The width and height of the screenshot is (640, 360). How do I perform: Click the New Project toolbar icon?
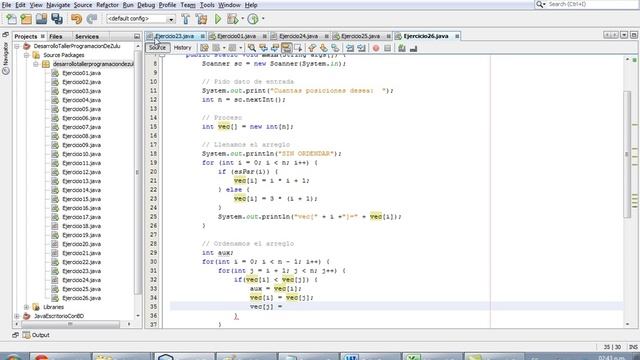26,19
